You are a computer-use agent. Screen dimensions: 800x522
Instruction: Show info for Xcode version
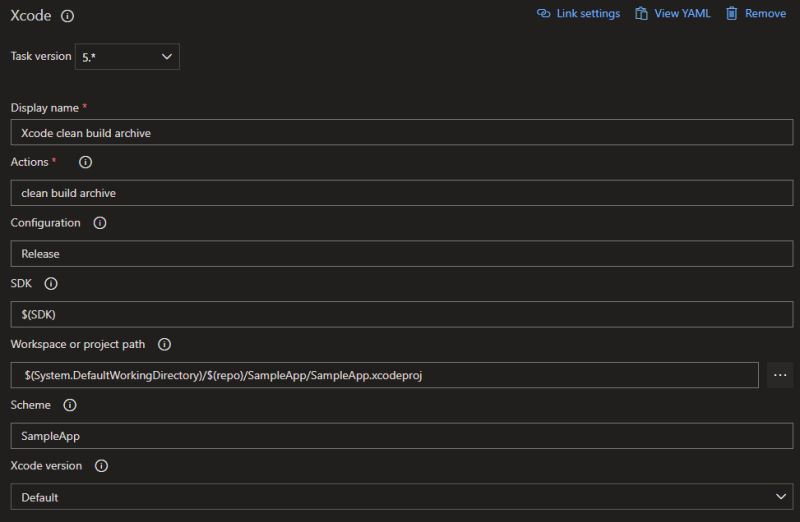point(102,466)
